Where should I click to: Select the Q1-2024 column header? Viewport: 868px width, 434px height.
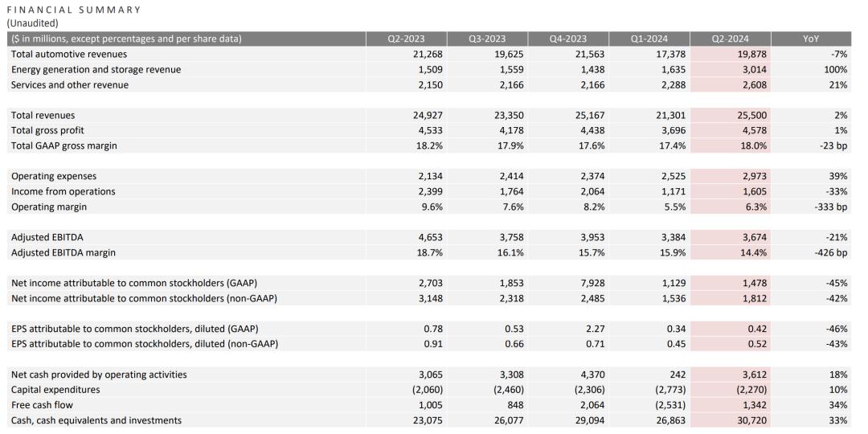[649, 39]
